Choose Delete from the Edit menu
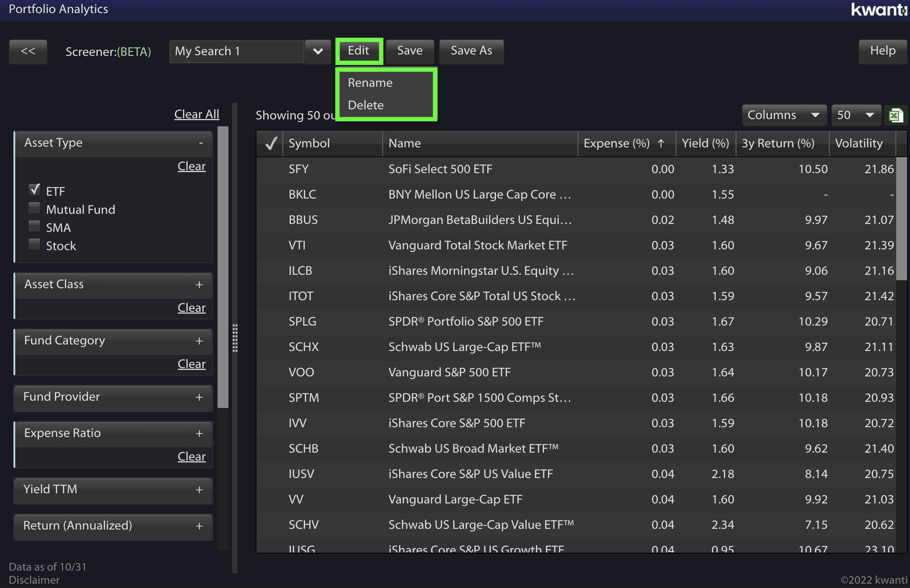This screenshot has height=588, width=910. pyautogui.click(x=365, y=105)
